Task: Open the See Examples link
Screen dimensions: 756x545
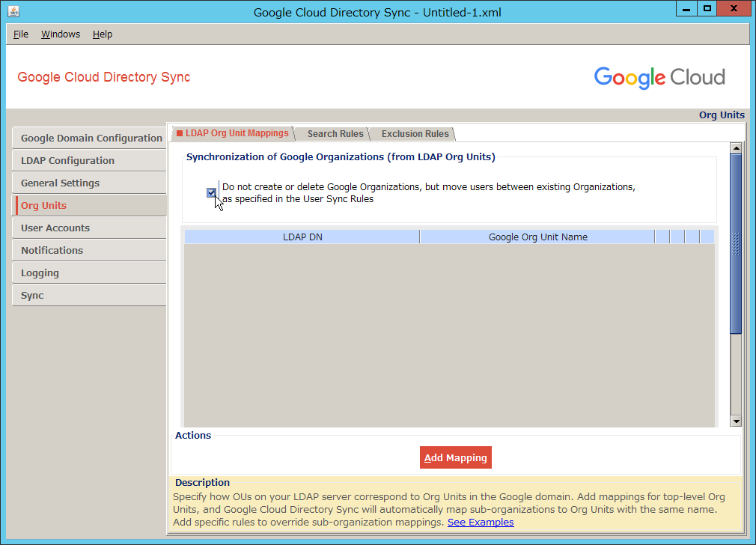Action: click(x=481, y=523)
